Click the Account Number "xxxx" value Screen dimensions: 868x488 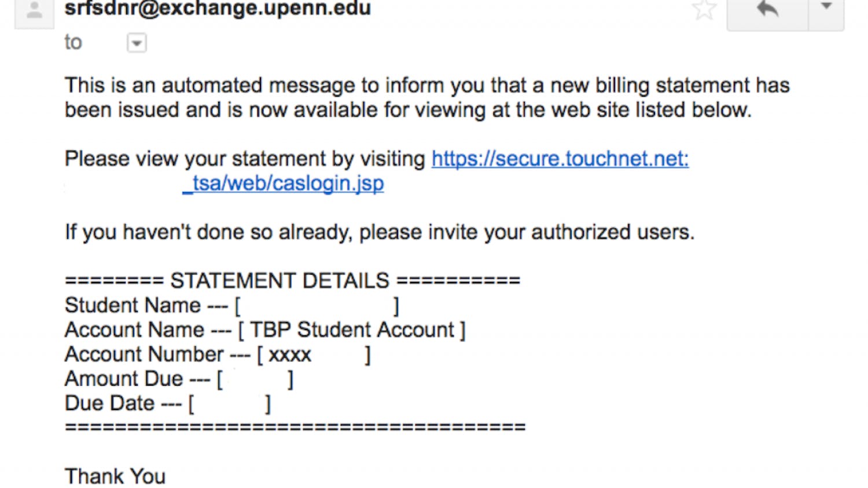(290, 354)
